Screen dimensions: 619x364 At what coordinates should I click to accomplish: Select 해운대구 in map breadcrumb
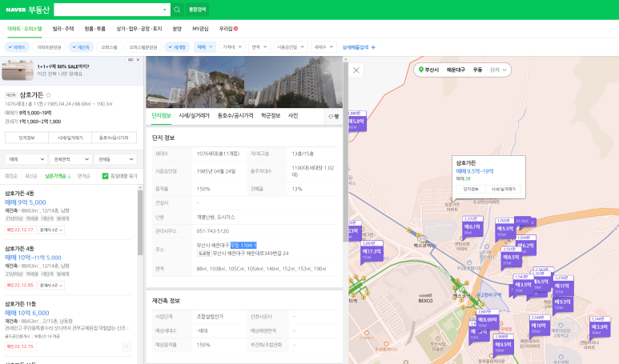(456, 70)
